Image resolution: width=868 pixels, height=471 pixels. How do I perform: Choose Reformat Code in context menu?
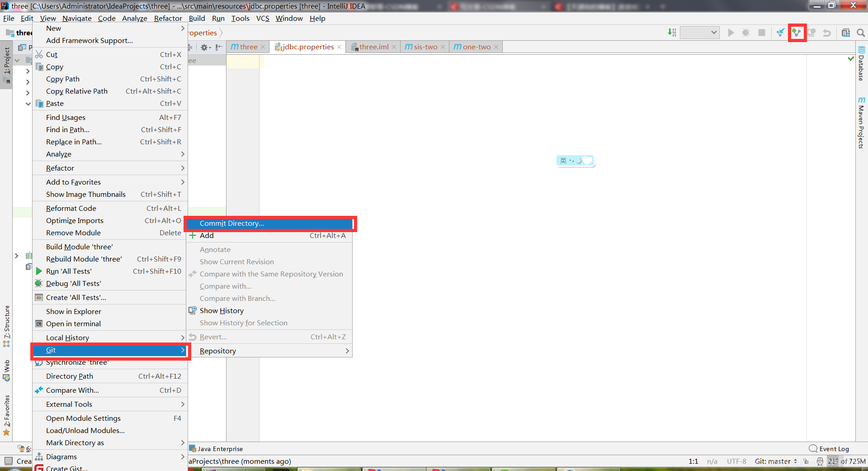click(110, 209)
